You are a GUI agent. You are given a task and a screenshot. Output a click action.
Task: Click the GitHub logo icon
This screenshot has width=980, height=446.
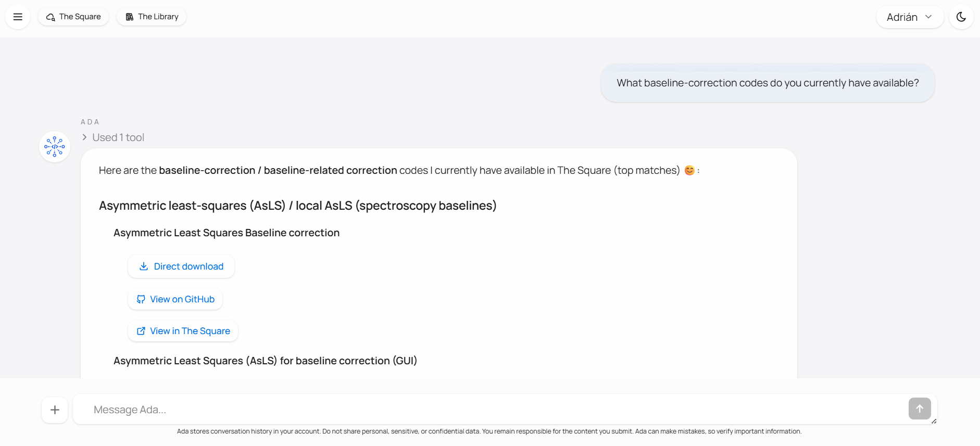pyautogui.click(x=141, y=299)
